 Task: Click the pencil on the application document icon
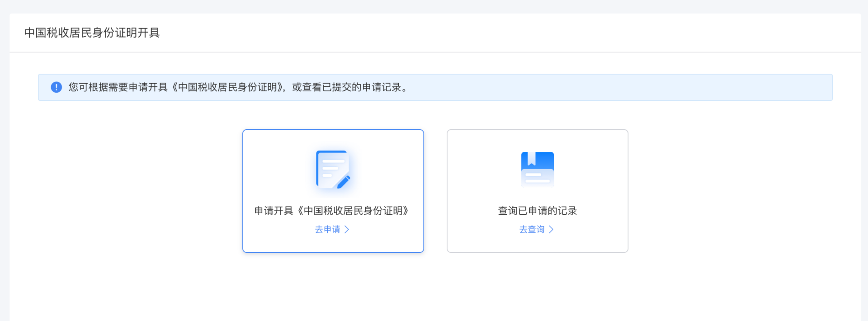pyautogui.click(x=344, y=182)
